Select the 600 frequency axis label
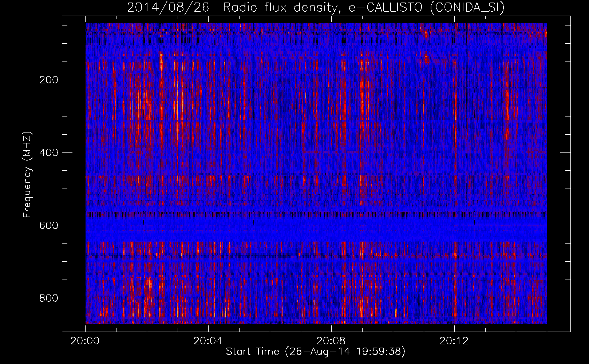The height and width of the screenshot is (364, 589). pos(49,225)
